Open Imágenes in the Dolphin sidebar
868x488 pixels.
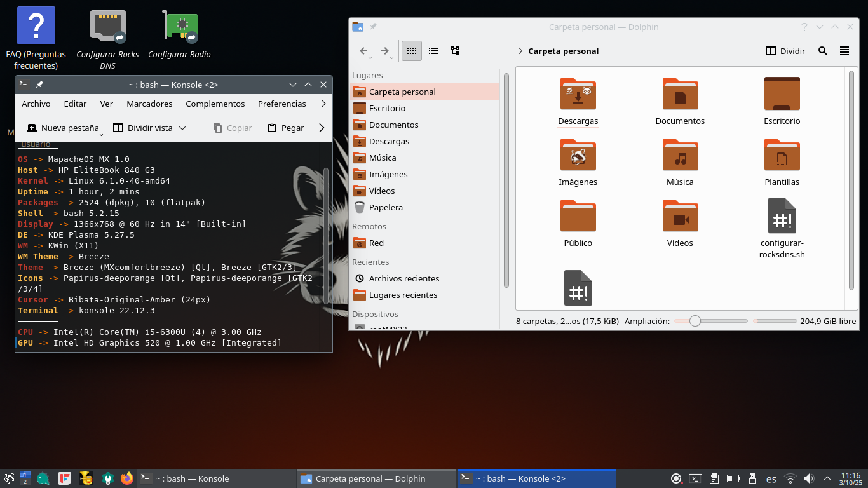426,174
